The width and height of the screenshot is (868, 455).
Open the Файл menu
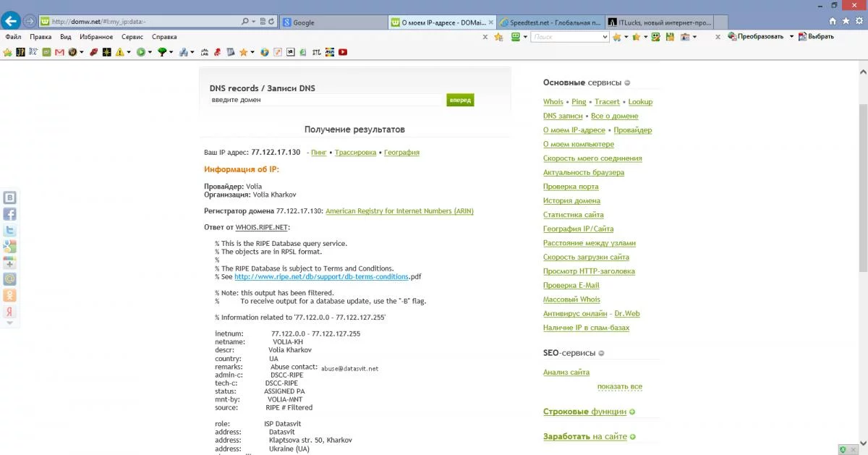pyautogui.click(x=13, y=37)
